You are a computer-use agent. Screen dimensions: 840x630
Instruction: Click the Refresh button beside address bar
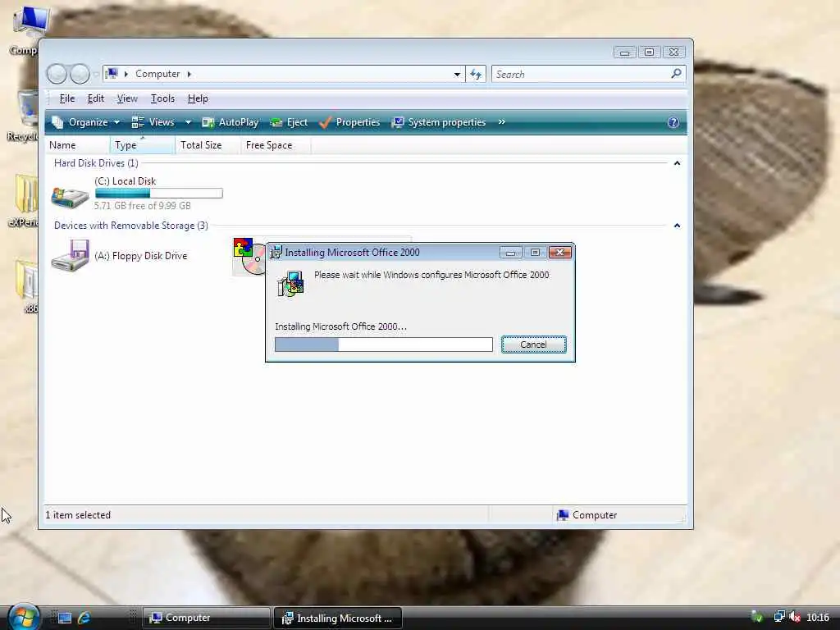point(476,75)
